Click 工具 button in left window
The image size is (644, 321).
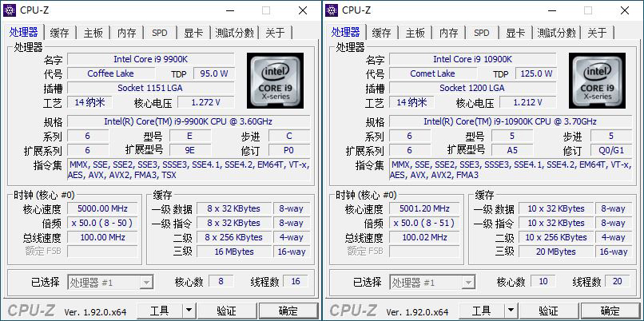point(160,311)
